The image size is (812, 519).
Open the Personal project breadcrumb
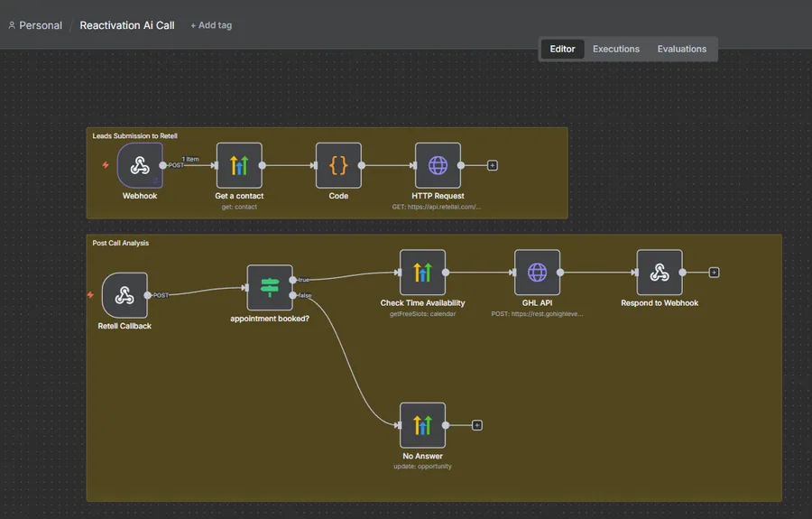[35, 25]
